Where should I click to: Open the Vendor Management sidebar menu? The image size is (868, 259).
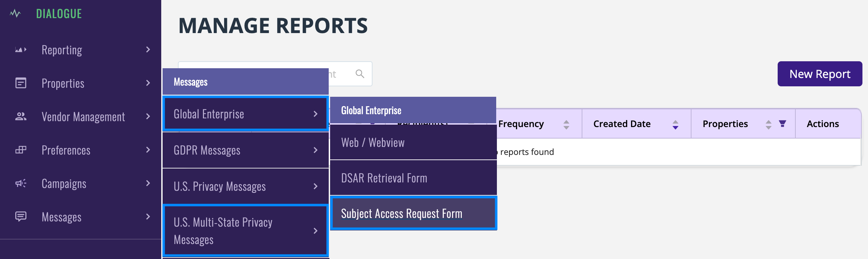pyautogui.click(x=83, y=117)
